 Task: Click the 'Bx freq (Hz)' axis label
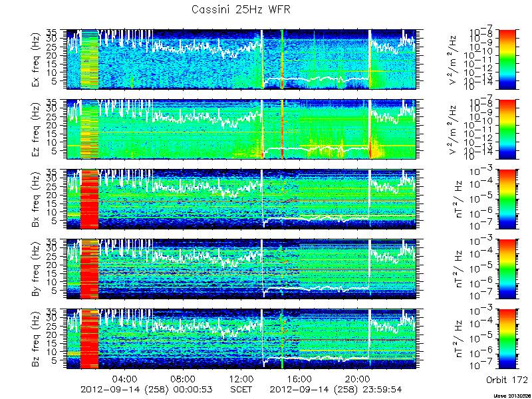click(x=37, y=199)
